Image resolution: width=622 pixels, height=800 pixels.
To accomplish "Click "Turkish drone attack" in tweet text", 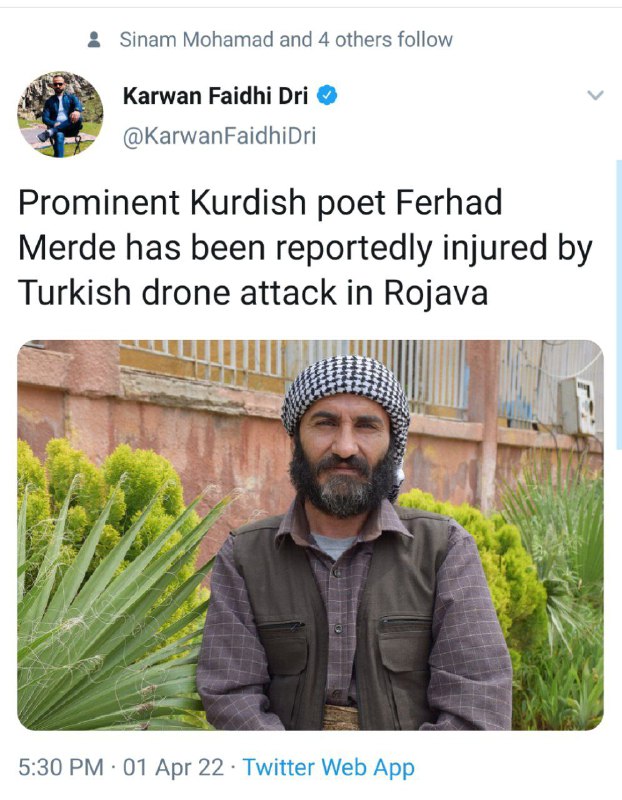I will tap(178, 293).
